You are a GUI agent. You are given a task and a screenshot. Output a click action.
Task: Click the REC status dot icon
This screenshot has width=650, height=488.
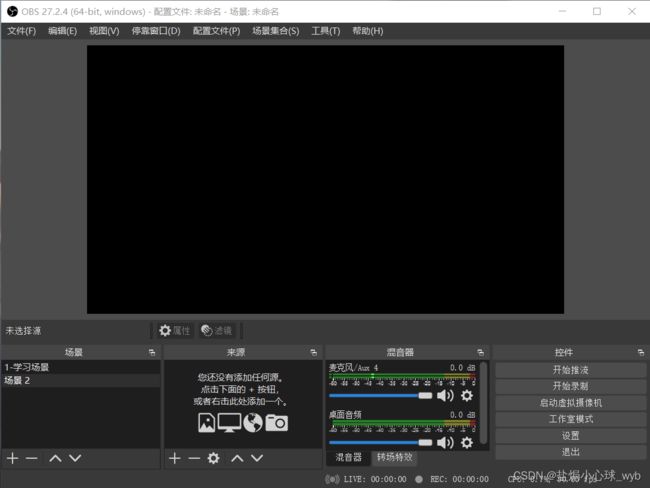click(419, 479)
